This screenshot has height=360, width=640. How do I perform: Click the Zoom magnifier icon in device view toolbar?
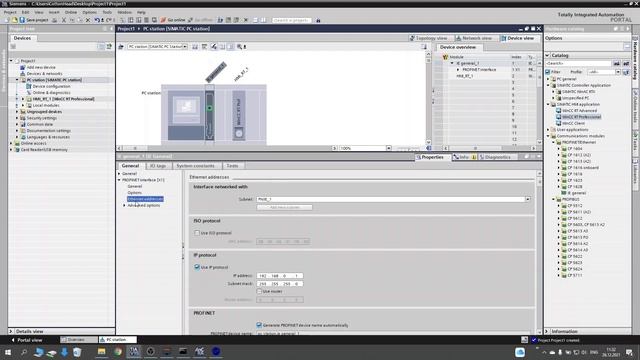(x=240, y=47)
